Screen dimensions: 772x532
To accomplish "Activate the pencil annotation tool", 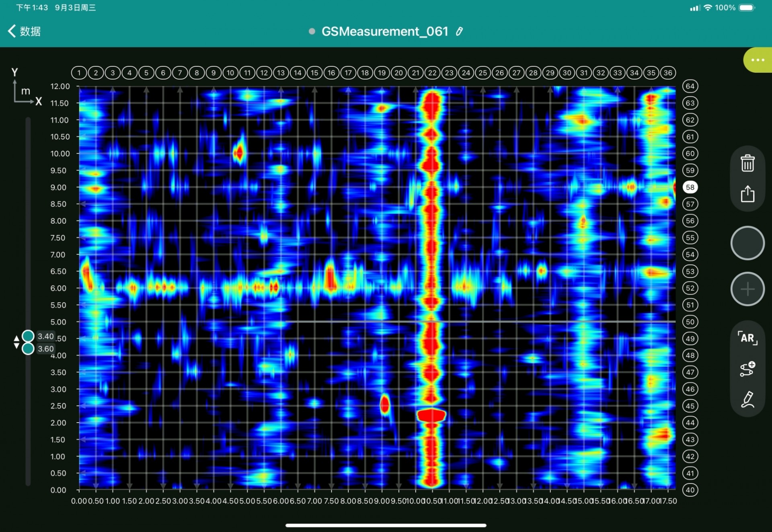I will [747, 399].
